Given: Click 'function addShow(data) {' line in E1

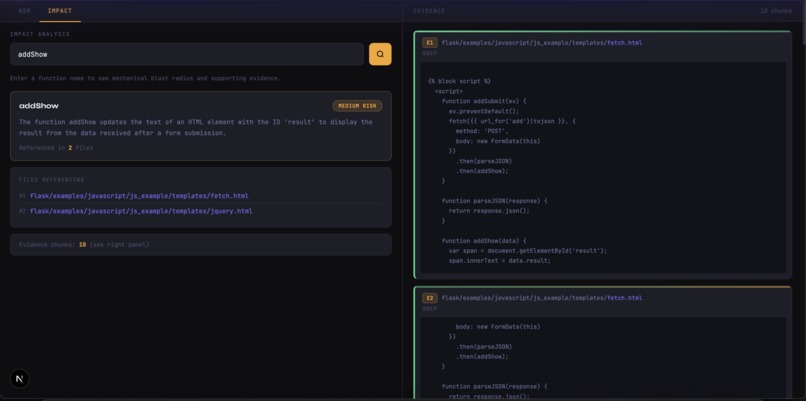Looking at the screenshot, I should click(x=484, y=241).
